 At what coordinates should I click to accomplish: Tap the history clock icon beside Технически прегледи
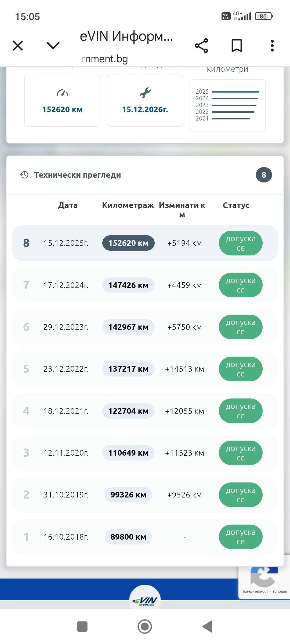point(24,175)
